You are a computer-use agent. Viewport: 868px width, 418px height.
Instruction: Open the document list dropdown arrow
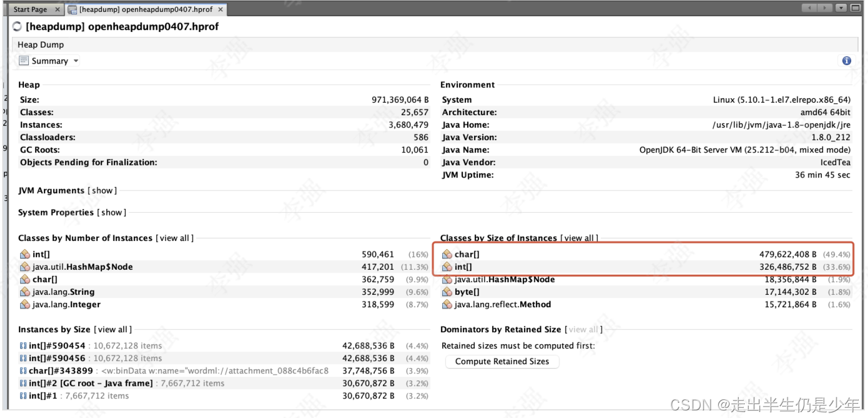[x=841, y=8]
